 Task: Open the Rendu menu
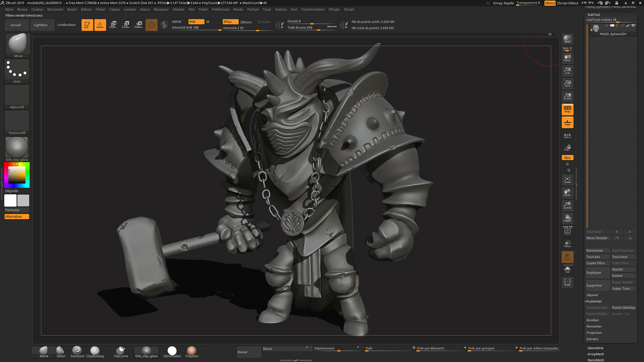tap(238, 9)
